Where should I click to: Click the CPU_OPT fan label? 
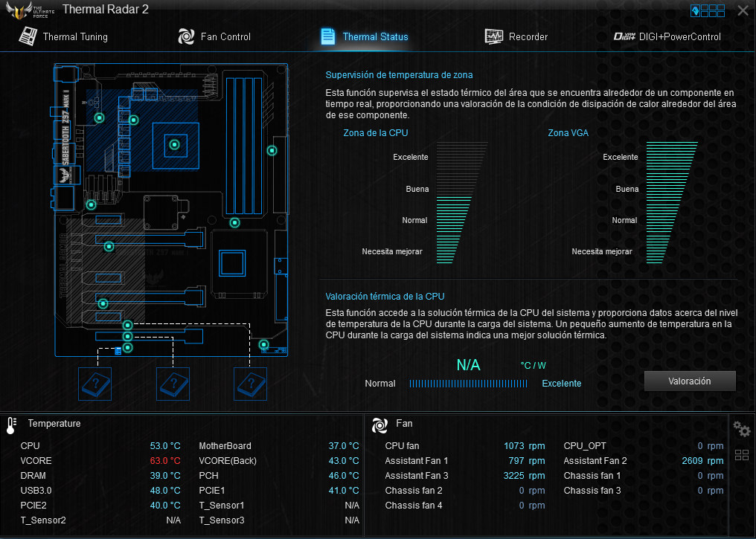tap(585, 446)
